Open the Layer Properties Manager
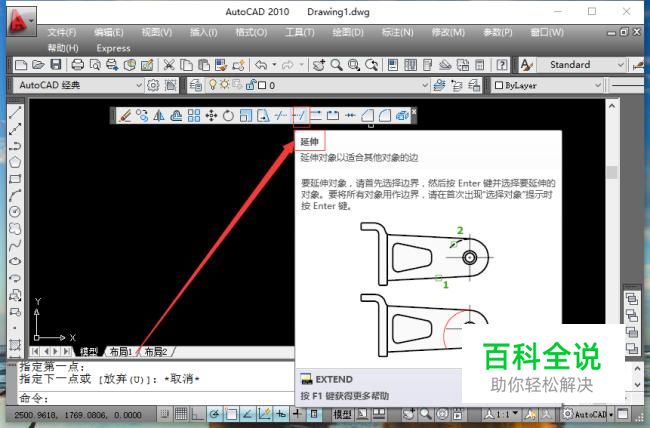This screenshot has height=428, width=650. click(x=196, y=85)
